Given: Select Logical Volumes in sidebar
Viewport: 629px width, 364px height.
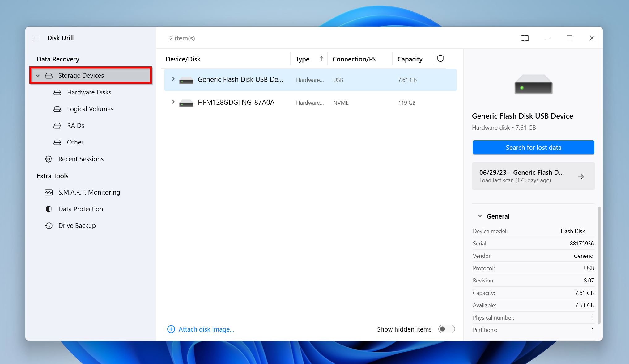Looking at the screenshot, I should coord(90,109).
